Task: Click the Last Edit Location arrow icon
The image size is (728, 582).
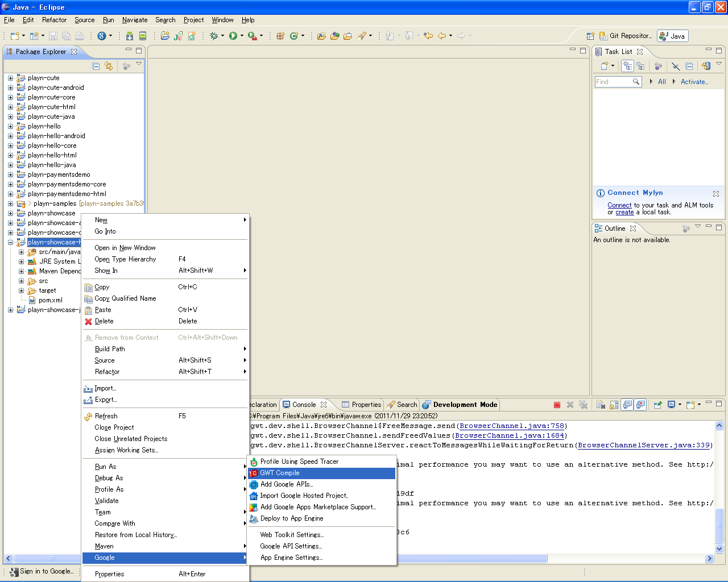Action: (428, 36)
